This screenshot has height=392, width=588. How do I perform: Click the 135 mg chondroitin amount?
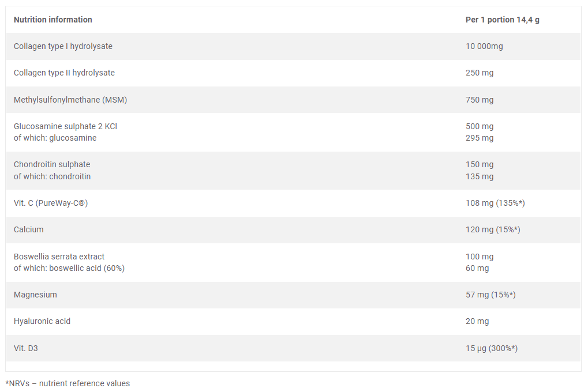(480, 176)
